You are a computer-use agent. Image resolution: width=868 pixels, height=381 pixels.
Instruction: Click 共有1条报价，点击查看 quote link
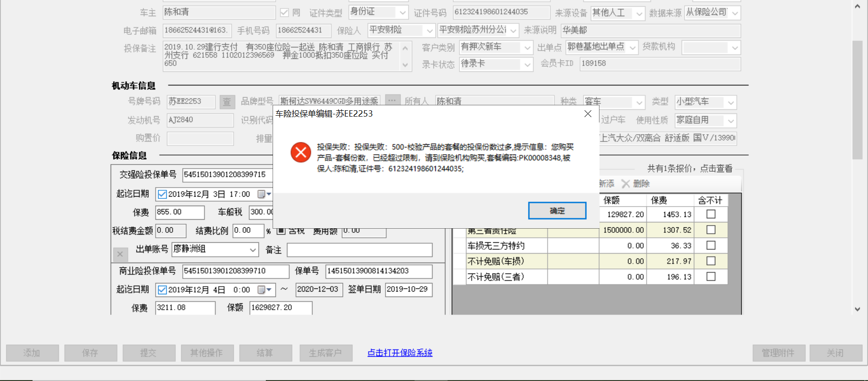click(690, 169)
